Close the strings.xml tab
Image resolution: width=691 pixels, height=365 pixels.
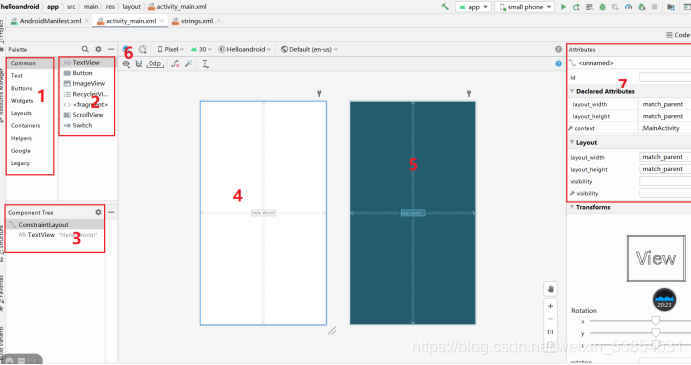pyautogui.click(x=219, y=21)
